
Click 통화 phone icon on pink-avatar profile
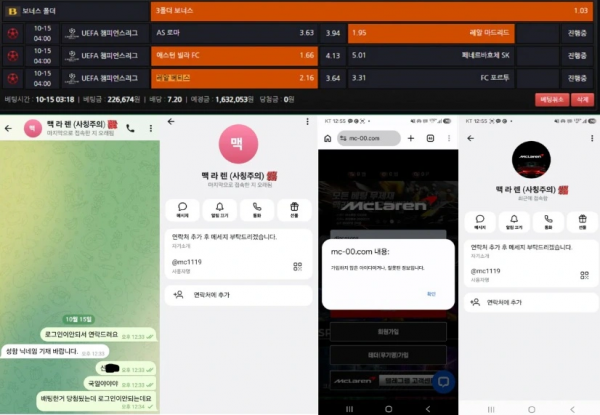click(257, 210)
